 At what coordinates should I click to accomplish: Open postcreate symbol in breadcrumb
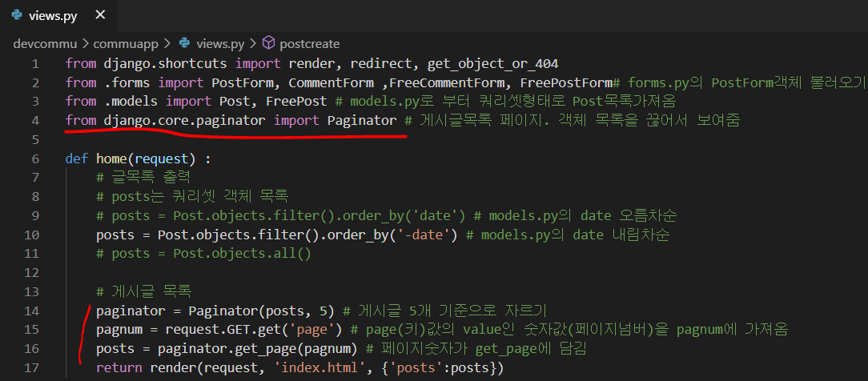(x=309, y=43)
